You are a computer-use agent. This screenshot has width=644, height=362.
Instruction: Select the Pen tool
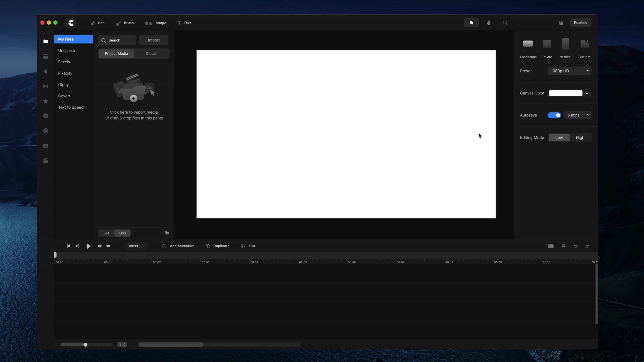click(x=97, y=23)
